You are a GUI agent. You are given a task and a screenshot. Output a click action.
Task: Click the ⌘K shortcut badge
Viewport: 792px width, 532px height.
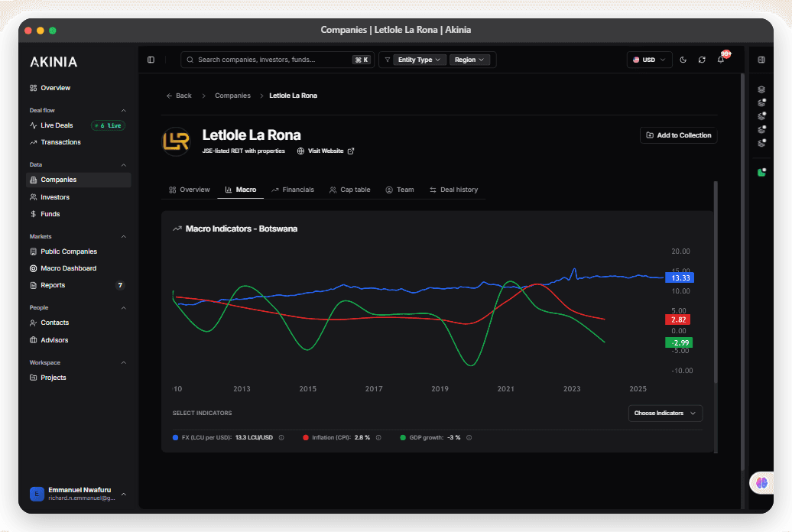[x=362, y=60]
